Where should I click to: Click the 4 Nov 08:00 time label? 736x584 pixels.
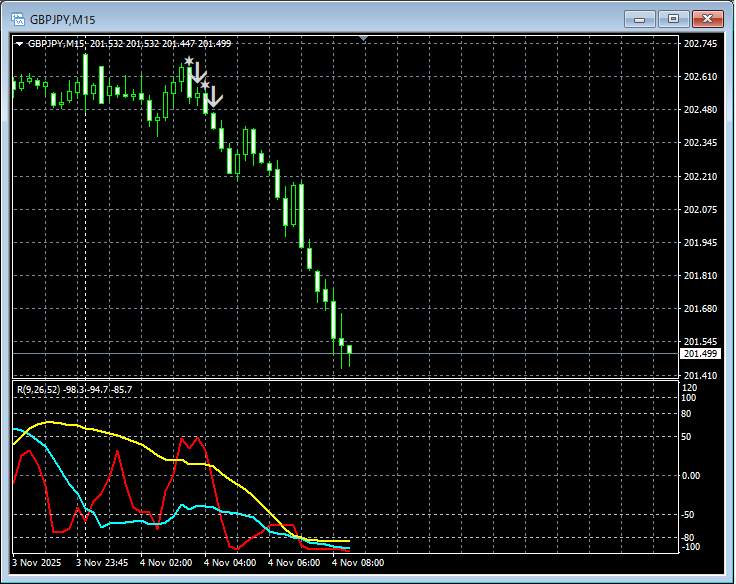[357, 563]
